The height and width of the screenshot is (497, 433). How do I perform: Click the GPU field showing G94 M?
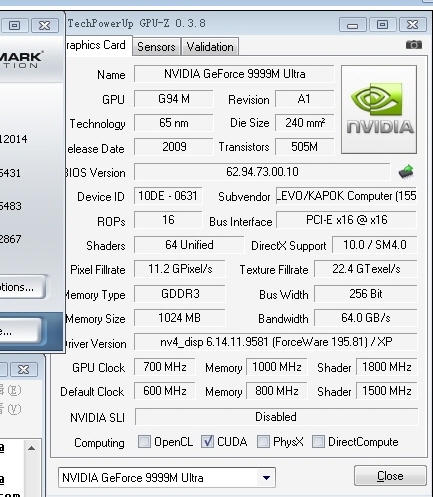pos(173,99)
